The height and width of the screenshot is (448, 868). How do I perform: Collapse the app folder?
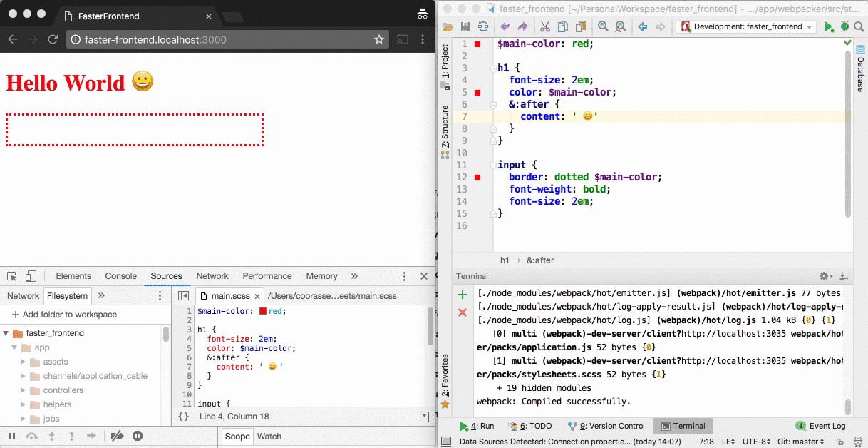(14, 347)
